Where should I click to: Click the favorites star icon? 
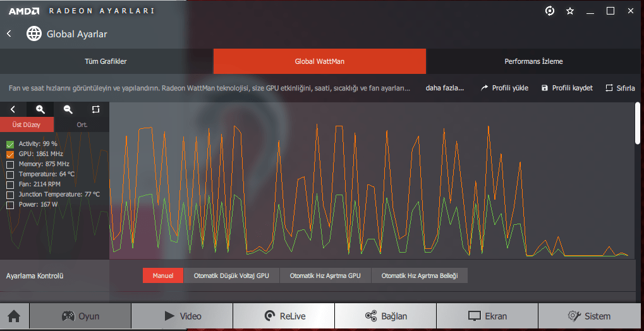point(570,11)
